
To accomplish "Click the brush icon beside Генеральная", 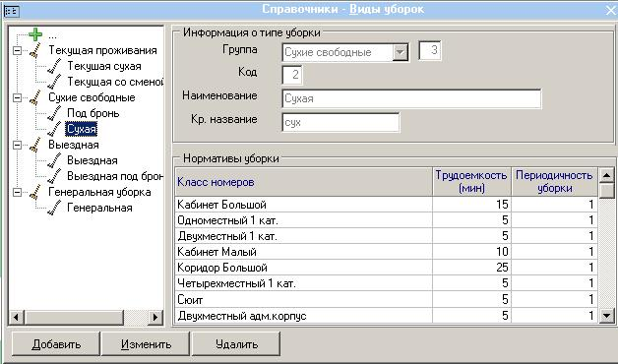I will pyautogui.click(x=54, y=208).
